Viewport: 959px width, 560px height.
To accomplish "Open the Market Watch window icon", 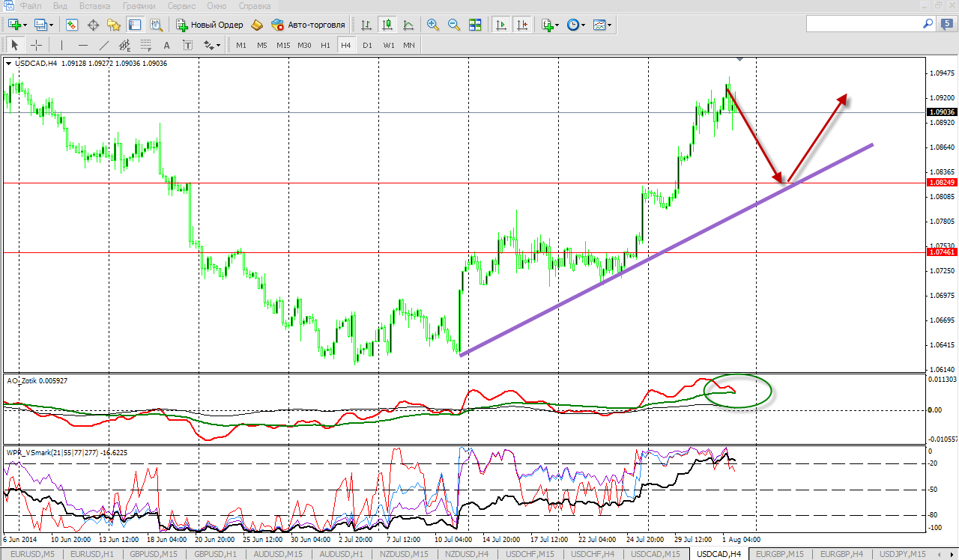I will point(72,25).
